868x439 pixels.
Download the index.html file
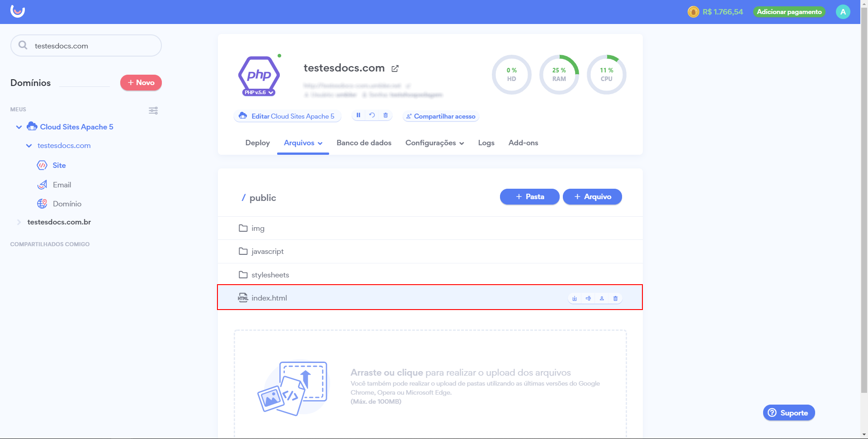coord(574,298)
